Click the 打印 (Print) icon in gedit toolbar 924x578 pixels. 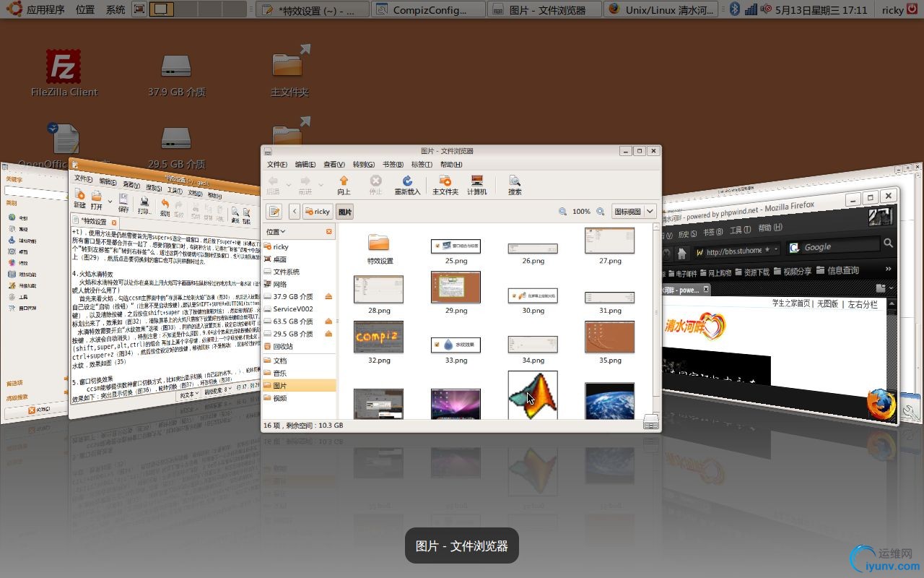pyautogui.click(x=144, y=206)
